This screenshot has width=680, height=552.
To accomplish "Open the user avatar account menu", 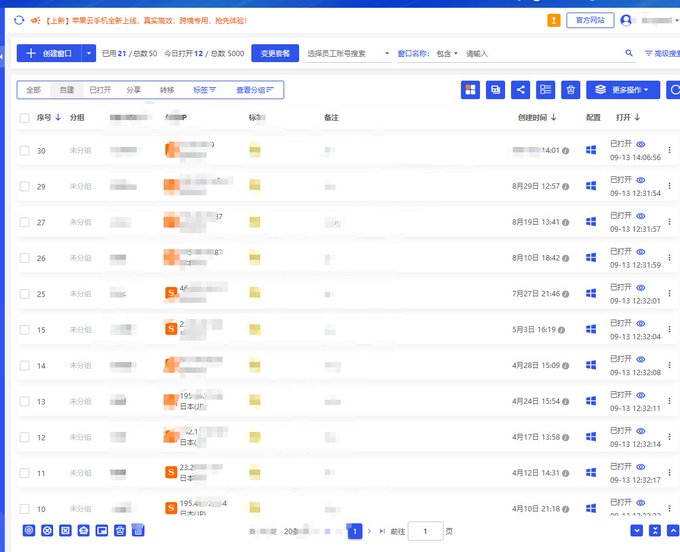I will pyautogui.click(x=626, y=20).
